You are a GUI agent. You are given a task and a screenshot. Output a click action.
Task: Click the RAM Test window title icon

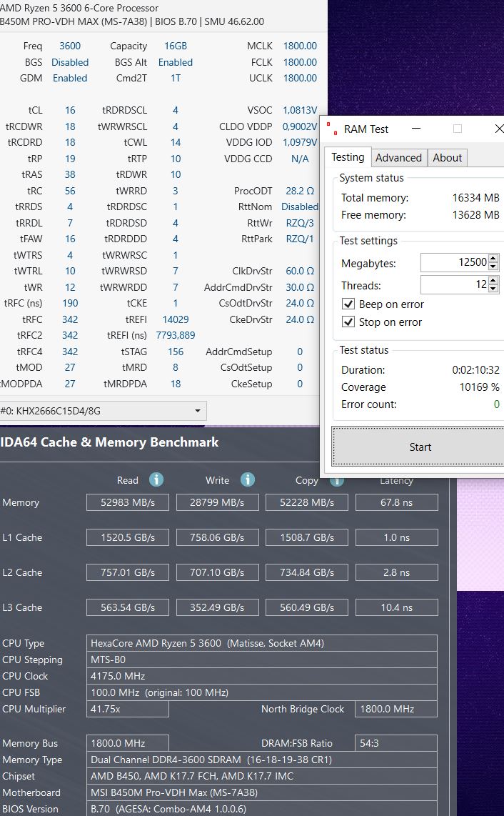click(332, 129)
